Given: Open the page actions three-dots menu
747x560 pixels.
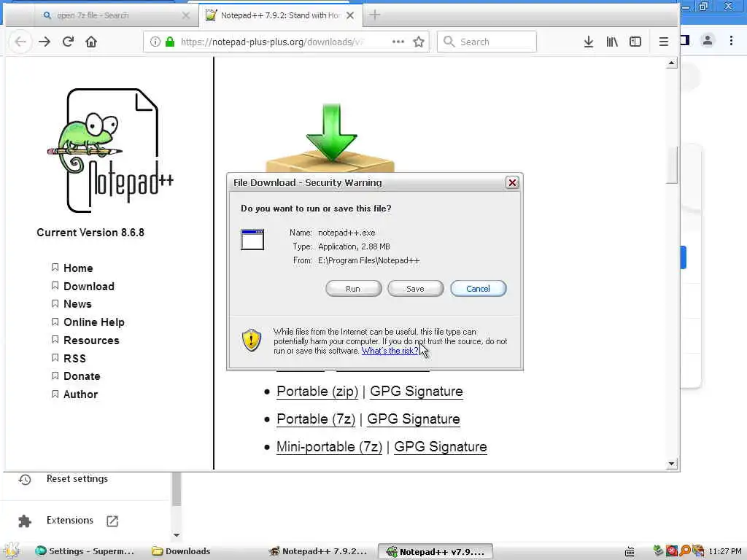Looking at the screenshot, I should tap(398, 42).
